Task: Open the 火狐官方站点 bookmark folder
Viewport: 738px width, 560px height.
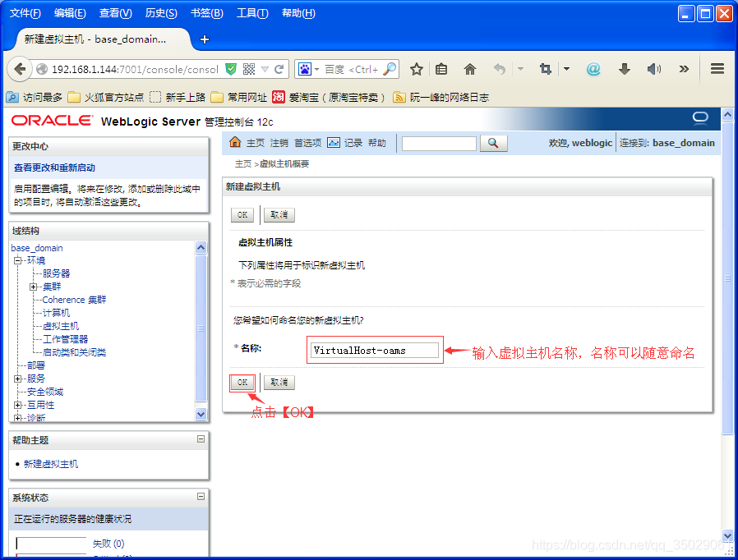Action: [106, 97]
